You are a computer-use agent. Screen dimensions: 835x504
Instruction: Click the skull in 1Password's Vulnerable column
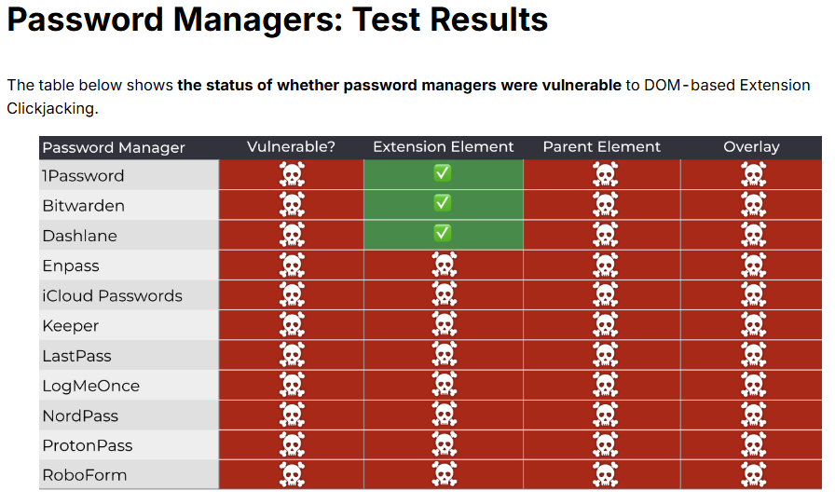tap(292, 174)
